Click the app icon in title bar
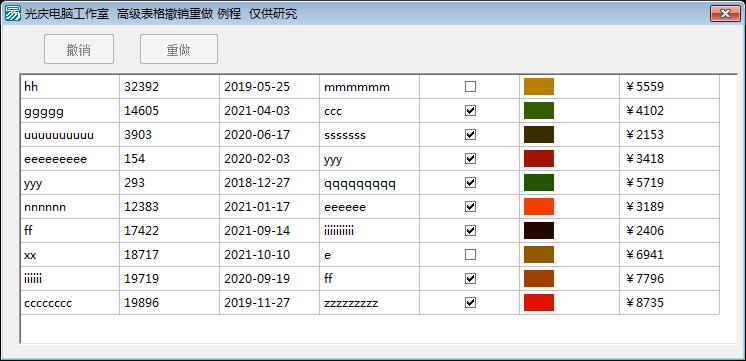 pos(12,13)
